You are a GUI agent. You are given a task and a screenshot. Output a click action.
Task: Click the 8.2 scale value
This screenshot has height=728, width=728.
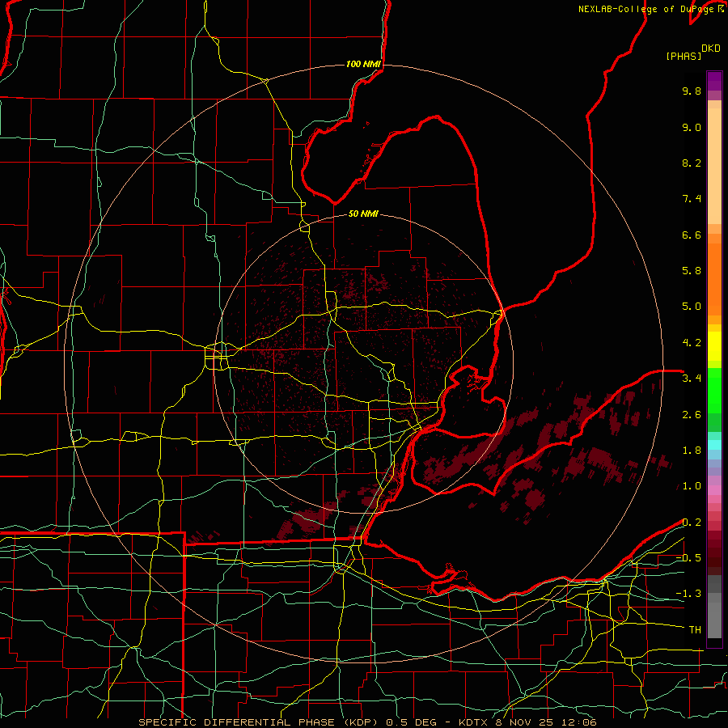pos(692,163)
